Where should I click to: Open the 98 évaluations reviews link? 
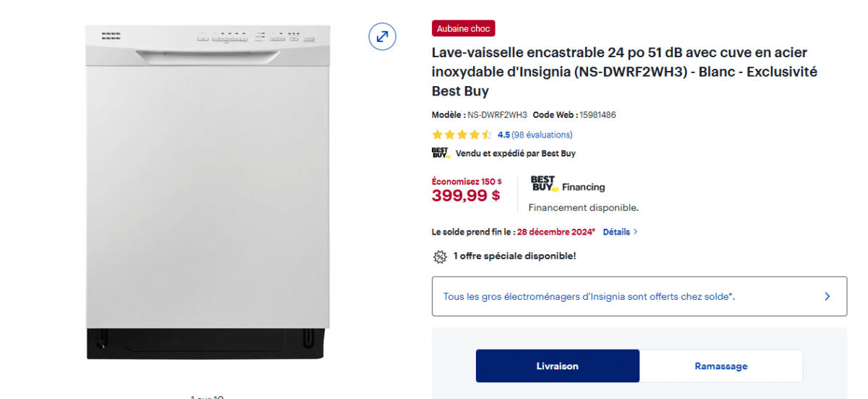click(542, 135)
